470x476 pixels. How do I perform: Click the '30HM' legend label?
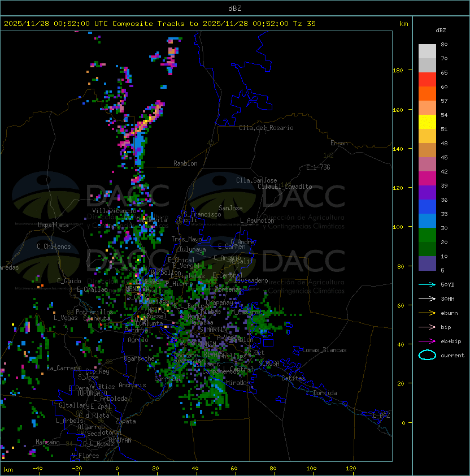[447, 299]
